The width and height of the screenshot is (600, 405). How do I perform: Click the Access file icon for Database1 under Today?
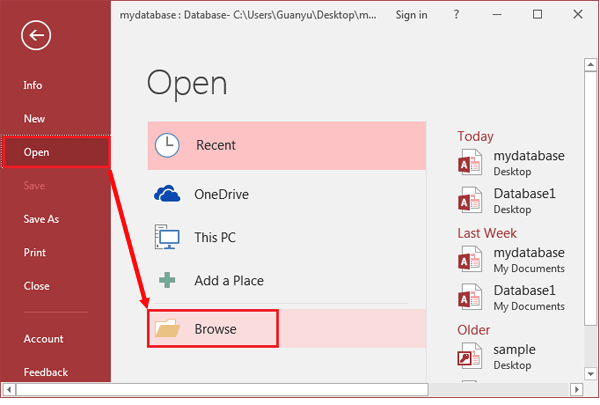coord(470,200)
